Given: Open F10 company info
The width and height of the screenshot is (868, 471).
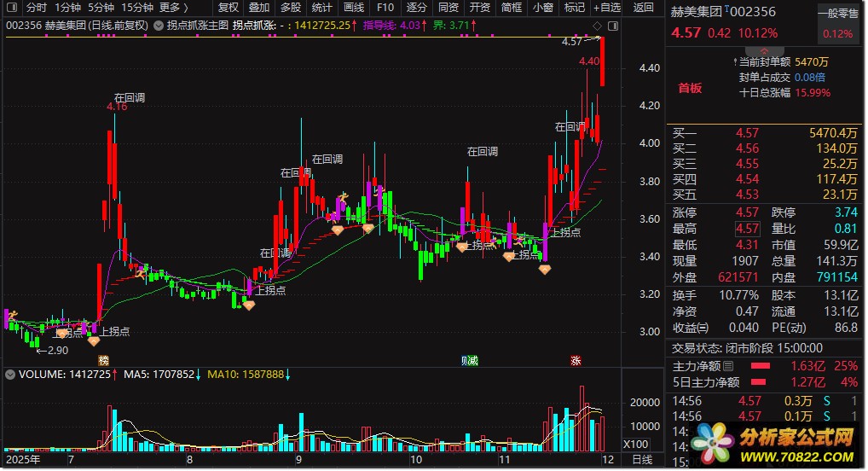Looking at the screenshot, I should (385, 7).
